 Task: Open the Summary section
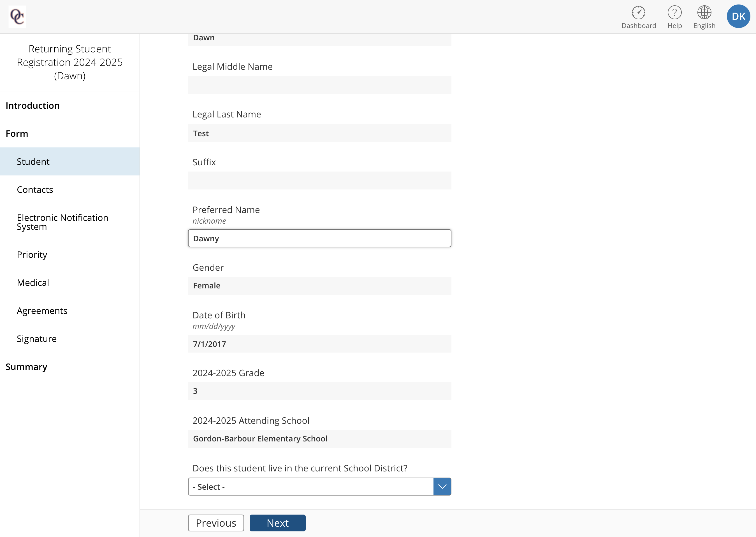pos(26,367)
